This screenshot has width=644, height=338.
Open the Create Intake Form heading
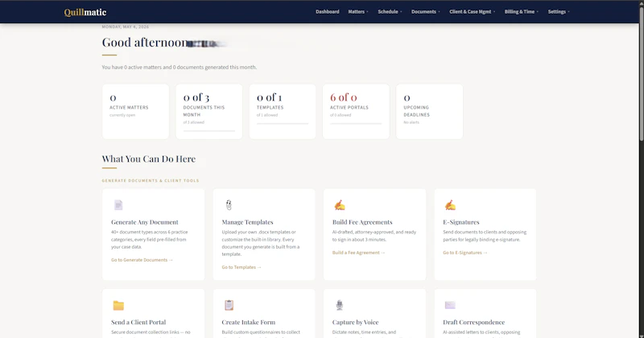249,322
